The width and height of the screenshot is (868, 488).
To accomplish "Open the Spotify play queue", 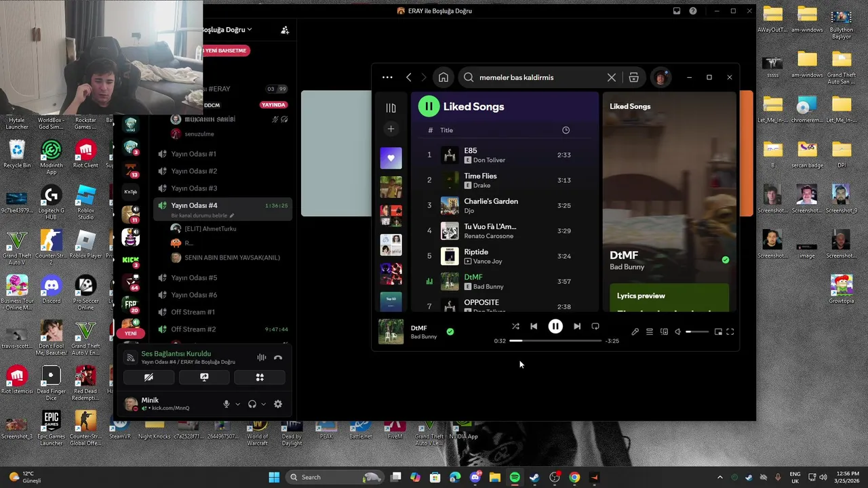I will point(650,332).
